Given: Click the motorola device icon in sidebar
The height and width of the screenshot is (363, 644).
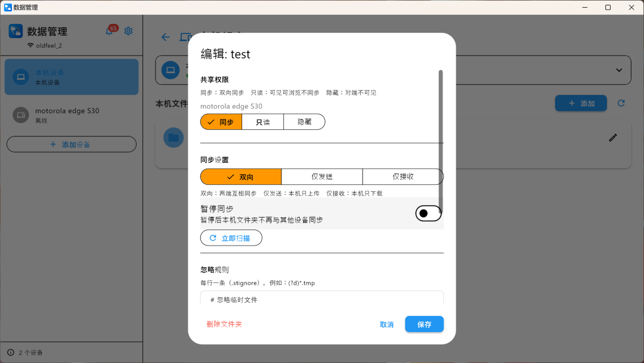Looking at the screenshot, I should coord(20,115).
